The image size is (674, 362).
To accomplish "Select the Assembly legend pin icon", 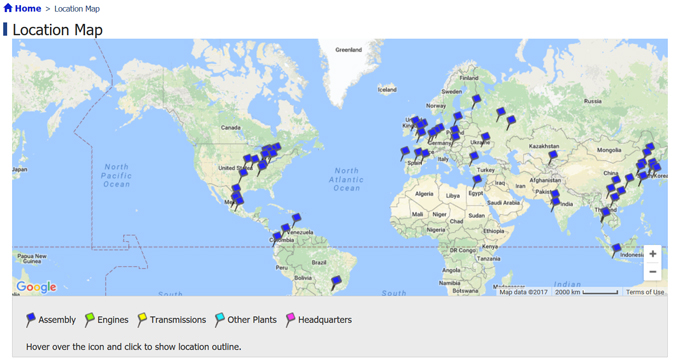I will [x=30, y=320].
